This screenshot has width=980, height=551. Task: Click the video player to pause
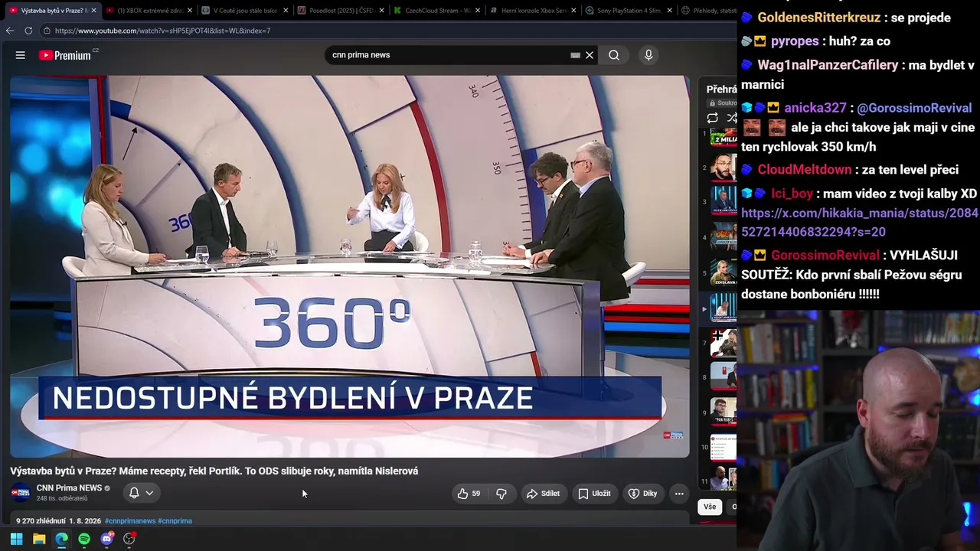pyautogui.click(x=350, y=266)
